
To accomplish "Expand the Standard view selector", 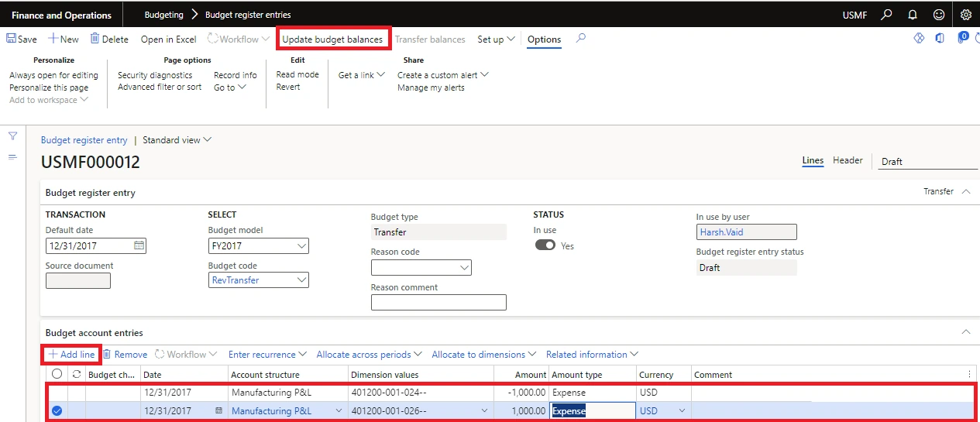I will pyautogui.click(x=177, y=140).
